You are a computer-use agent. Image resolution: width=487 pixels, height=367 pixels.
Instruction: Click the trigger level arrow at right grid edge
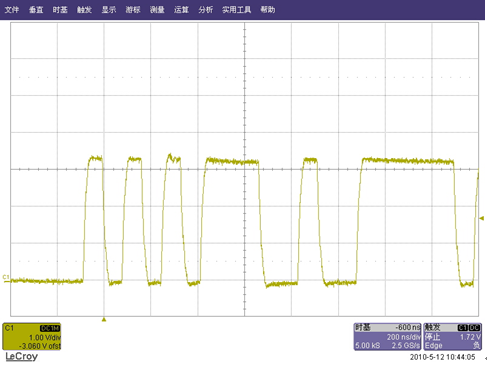(482, 218)
